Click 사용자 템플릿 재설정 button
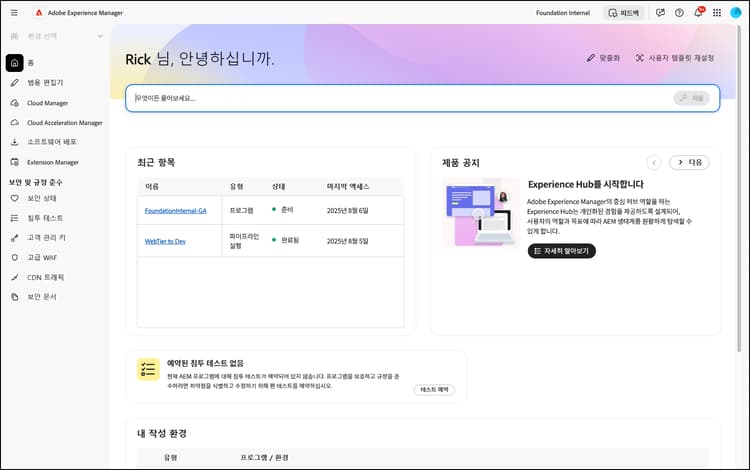The height and width of the screenshot is (470, 750). coord(675,58)
